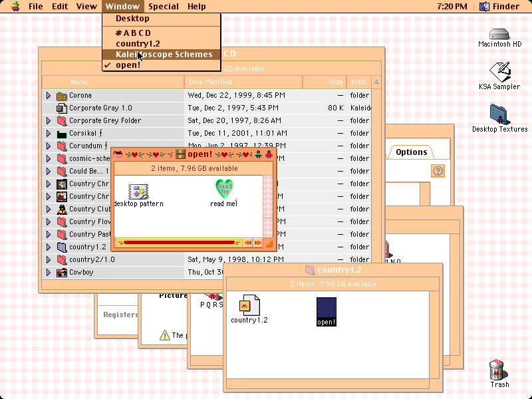Choose the checked open! item in Window menu
The height and width of the screenshot is (399, 532).
pyautogui.click(x=161, y=65)
